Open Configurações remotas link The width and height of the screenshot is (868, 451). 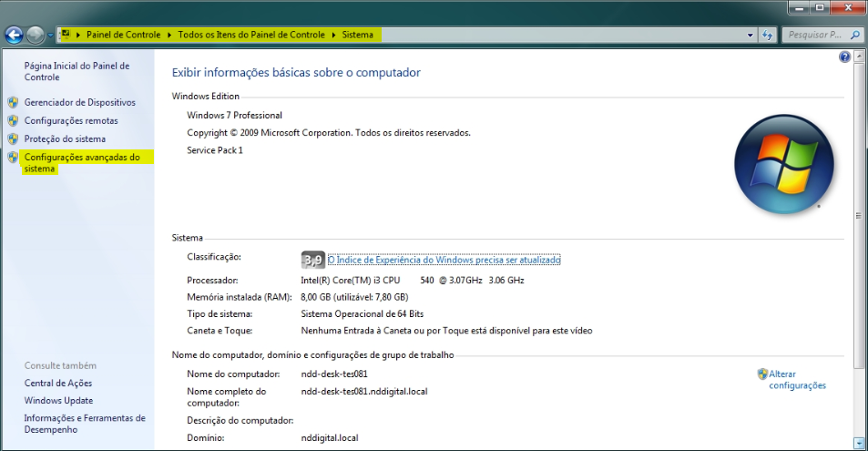pyautogui.click(x=71, y=120)
